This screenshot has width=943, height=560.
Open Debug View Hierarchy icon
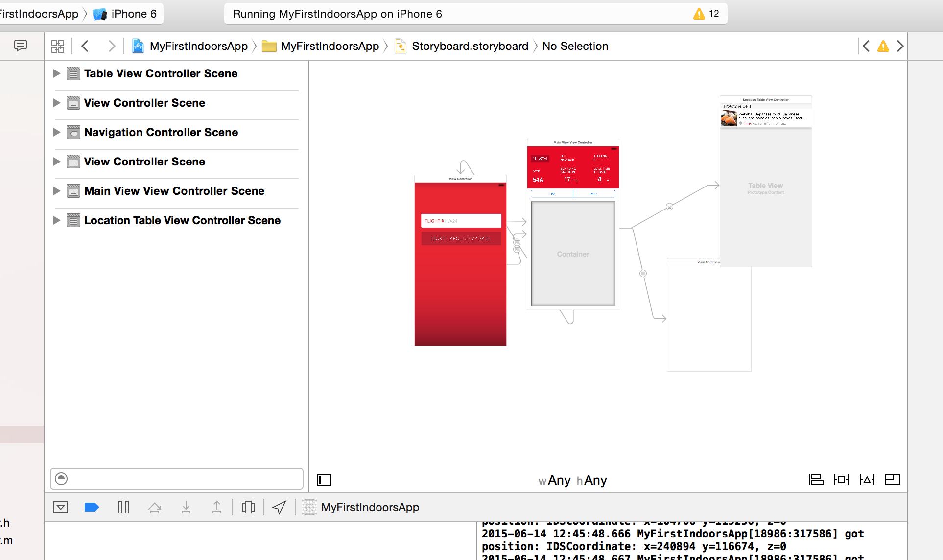tap(248, 507)
